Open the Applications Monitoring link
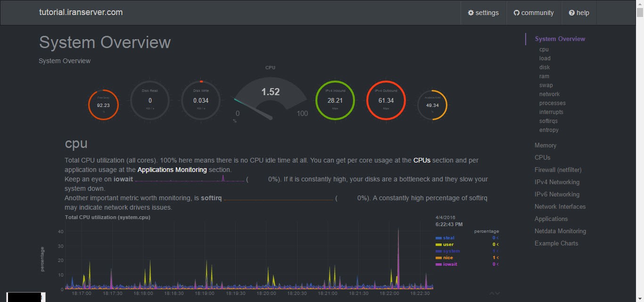 click(x=172, y=170)
